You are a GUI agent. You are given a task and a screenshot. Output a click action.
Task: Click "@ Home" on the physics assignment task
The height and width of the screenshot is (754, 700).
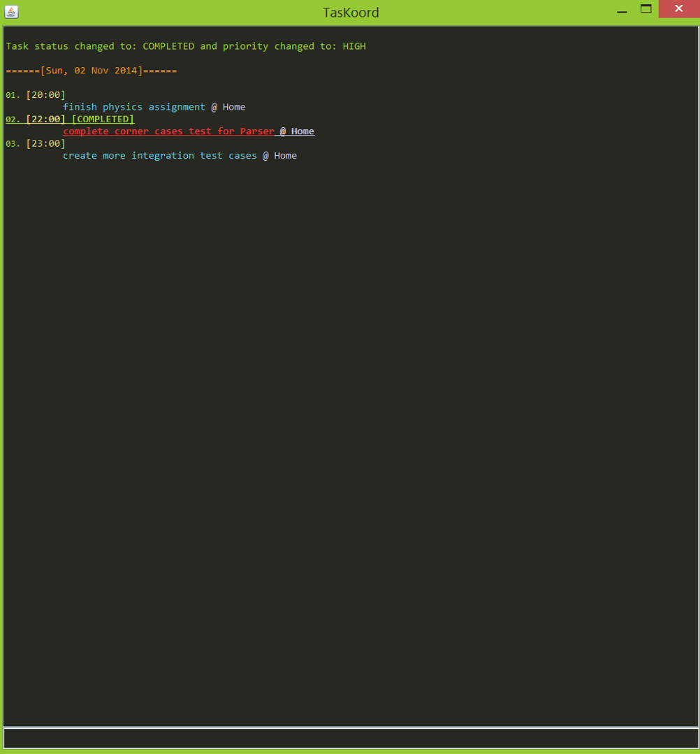228,107
